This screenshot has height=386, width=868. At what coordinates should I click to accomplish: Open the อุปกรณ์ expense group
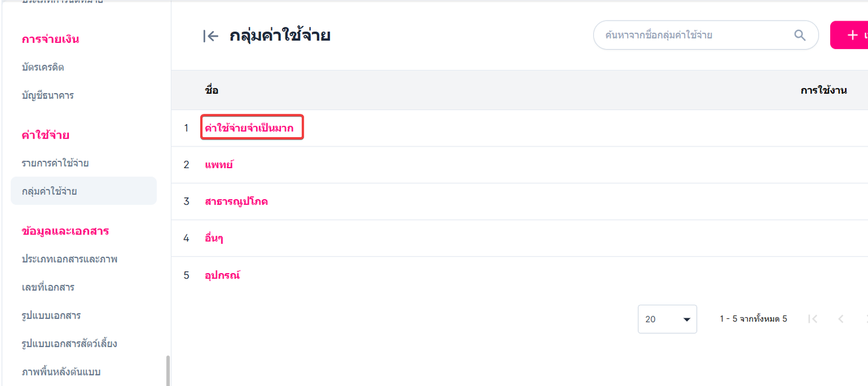coord(222,275)
